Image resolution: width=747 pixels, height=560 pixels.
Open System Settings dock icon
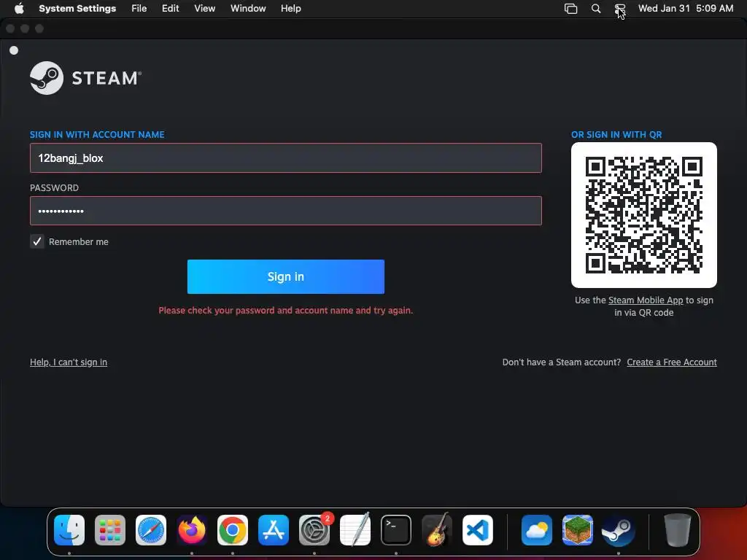pyautogui.click(x=314, y=530)
